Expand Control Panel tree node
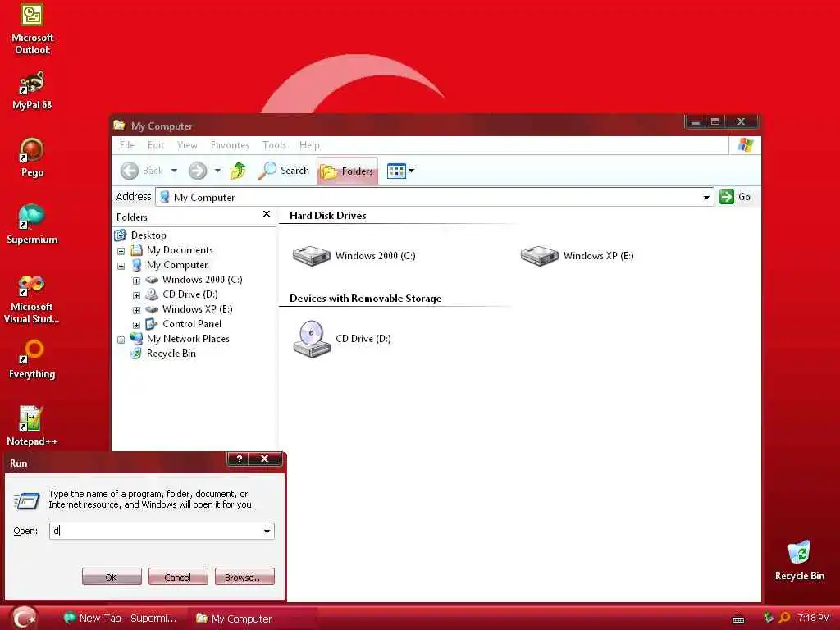 click(137, 325)
